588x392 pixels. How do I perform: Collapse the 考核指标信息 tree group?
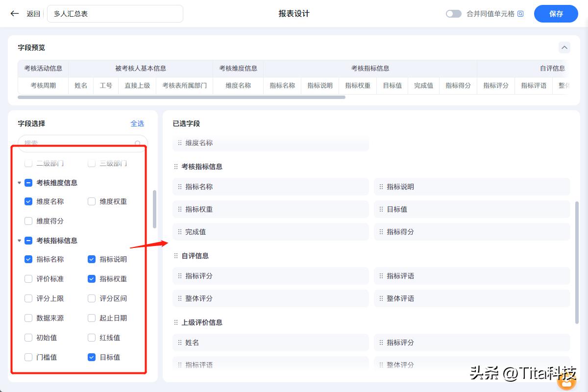click(20, 241)
